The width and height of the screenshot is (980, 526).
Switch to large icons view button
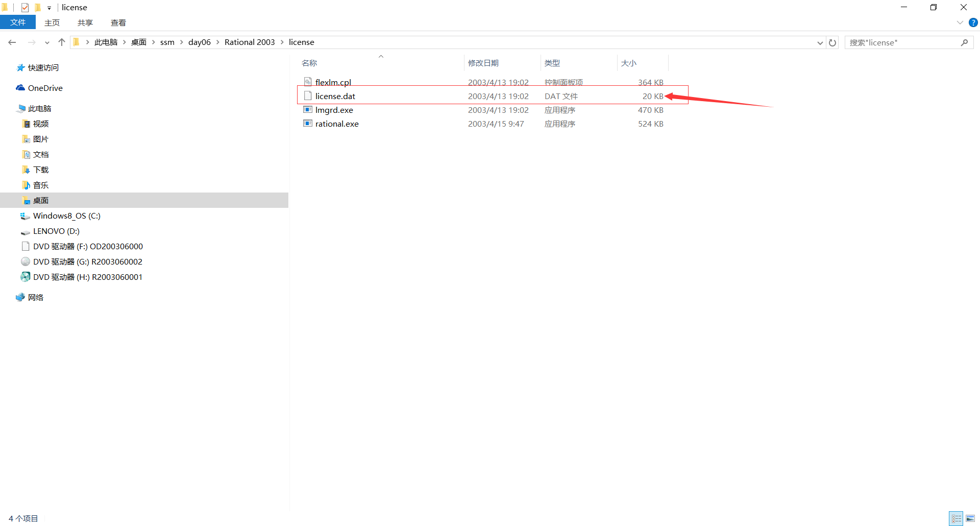[970, 518]
